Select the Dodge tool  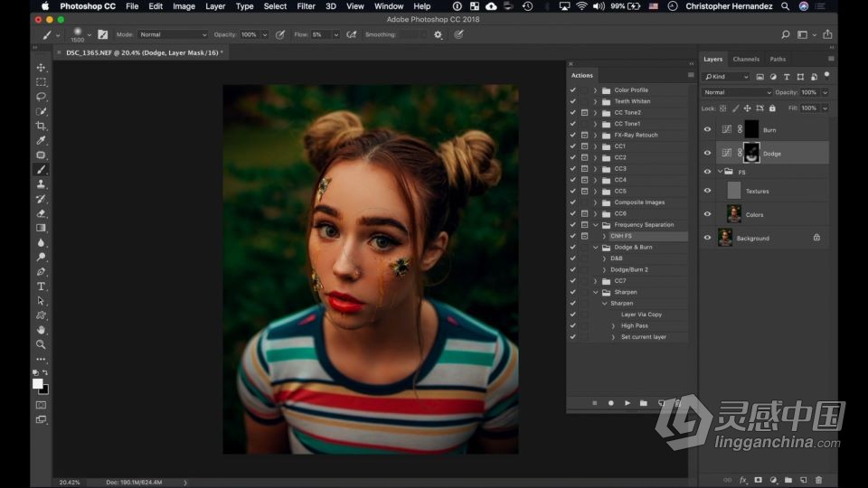click(41, 258)
